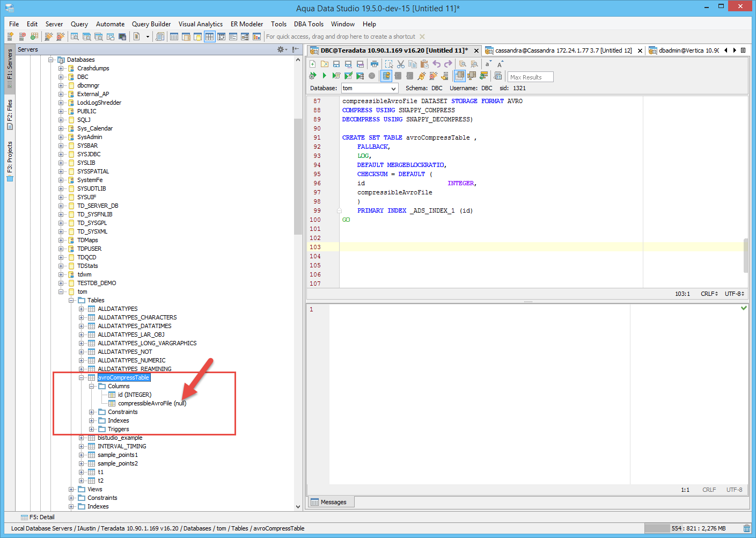Toggle the F5: Detail panel

pyautogui.click(x=38, y=517)
